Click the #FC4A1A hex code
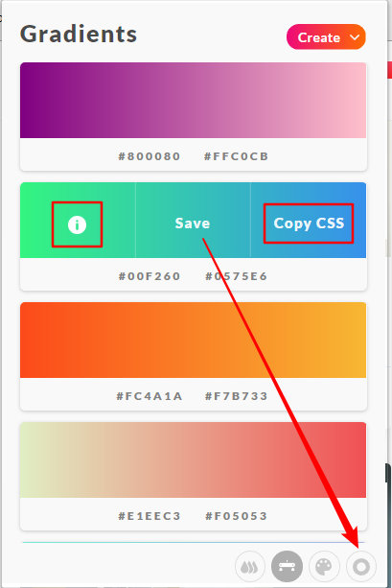392x588 pixels. (150, 396)
